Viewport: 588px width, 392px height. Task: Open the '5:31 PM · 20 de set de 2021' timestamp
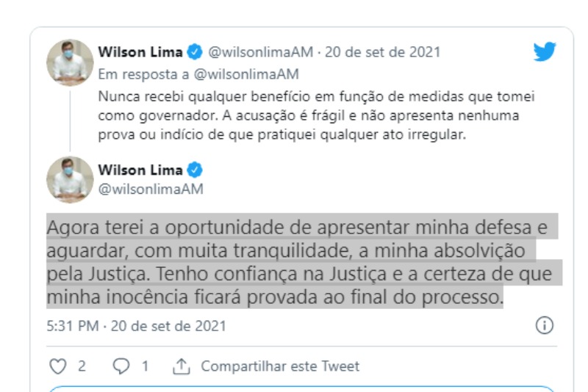coord(137,326)
